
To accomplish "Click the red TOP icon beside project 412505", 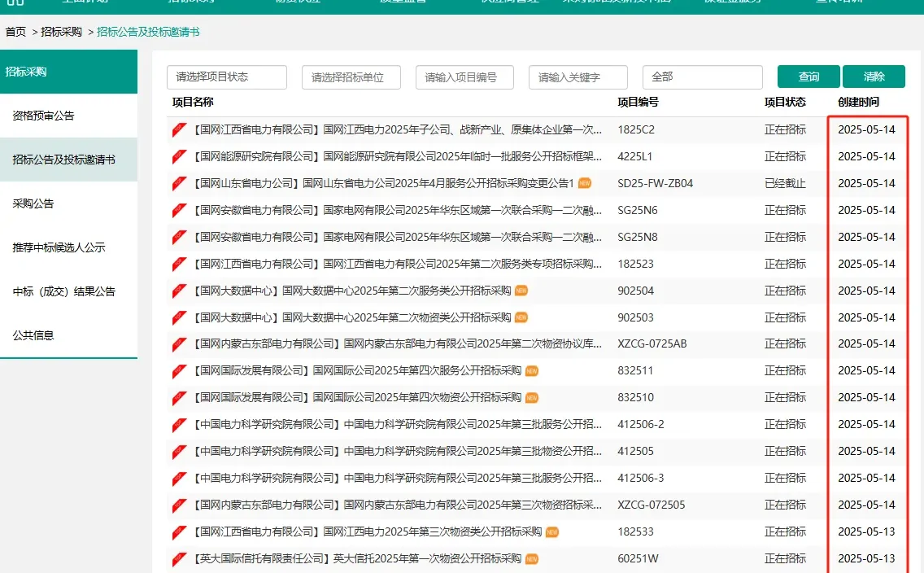I will click(179, 452).
